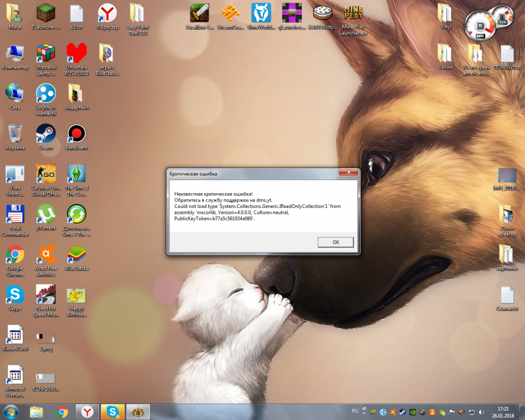Open the Steam desktop shortcut
This screenshot has height=420, width=525.
pos(46,134)
